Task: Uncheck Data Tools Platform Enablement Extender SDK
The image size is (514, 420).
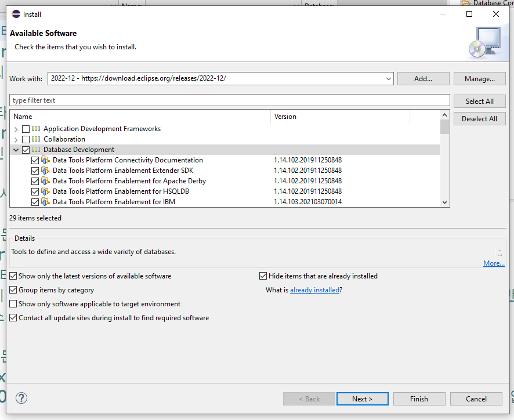Action: 35,171
